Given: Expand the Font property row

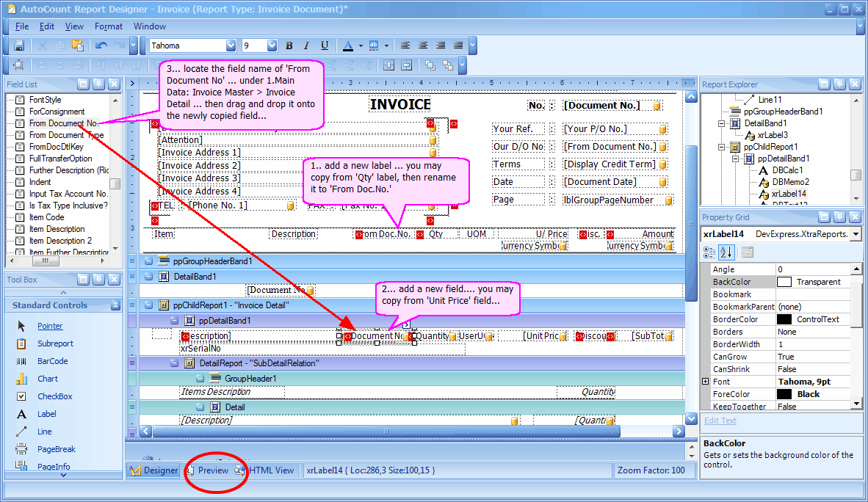Looking at the screenshot, I should pyautogui.click(x=705, y=382).
